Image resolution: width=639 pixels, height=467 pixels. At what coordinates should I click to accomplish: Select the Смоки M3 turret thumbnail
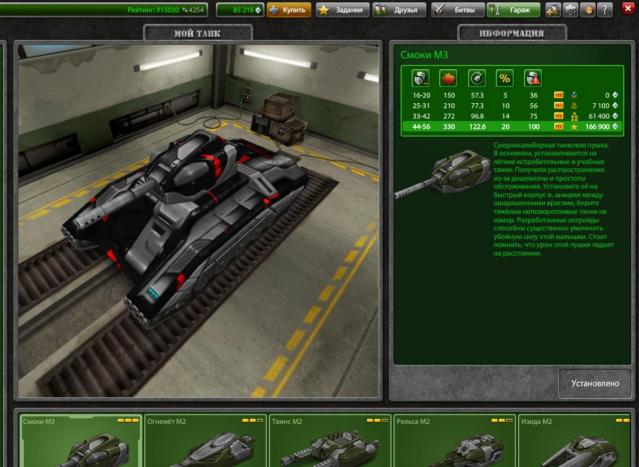click(x=81, y=442)
